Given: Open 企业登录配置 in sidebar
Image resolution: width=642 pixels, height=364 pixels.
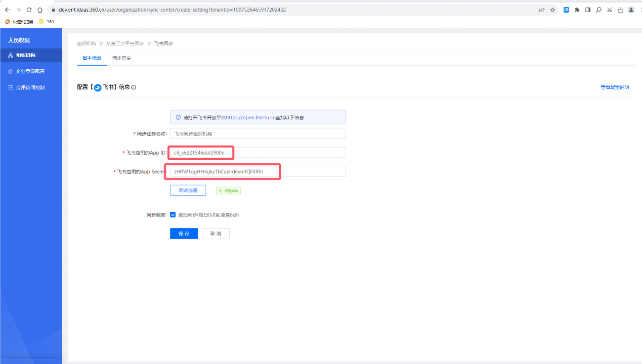Looking at the screenshot, I should click(31, 71).
